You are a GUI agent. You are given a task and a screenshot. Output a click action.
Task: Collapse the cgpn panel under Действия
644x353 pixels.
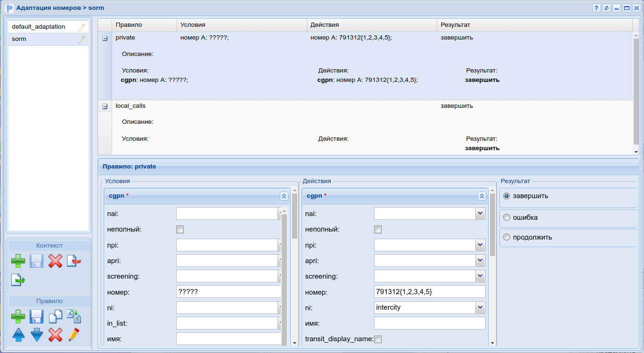pos(481,196)
